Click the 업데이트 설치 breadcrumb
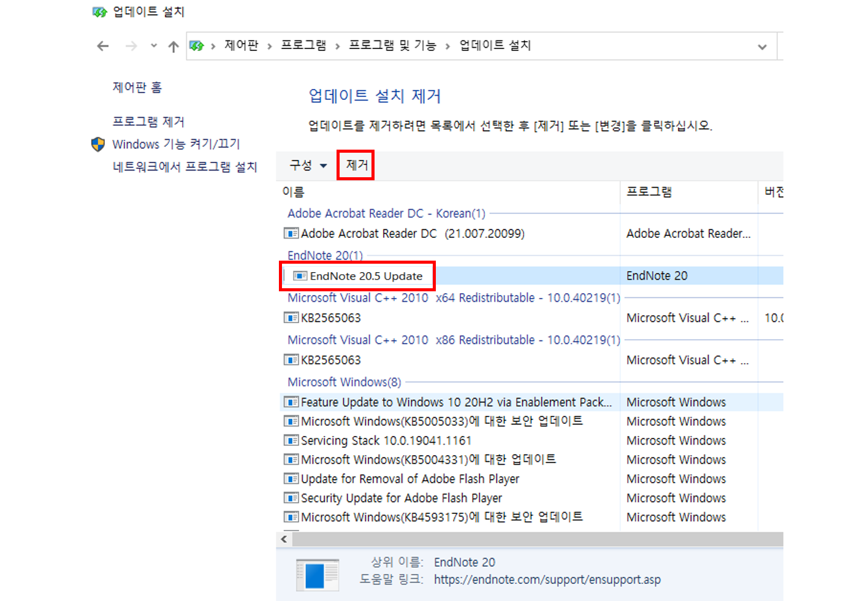 (x=495, y=45)
